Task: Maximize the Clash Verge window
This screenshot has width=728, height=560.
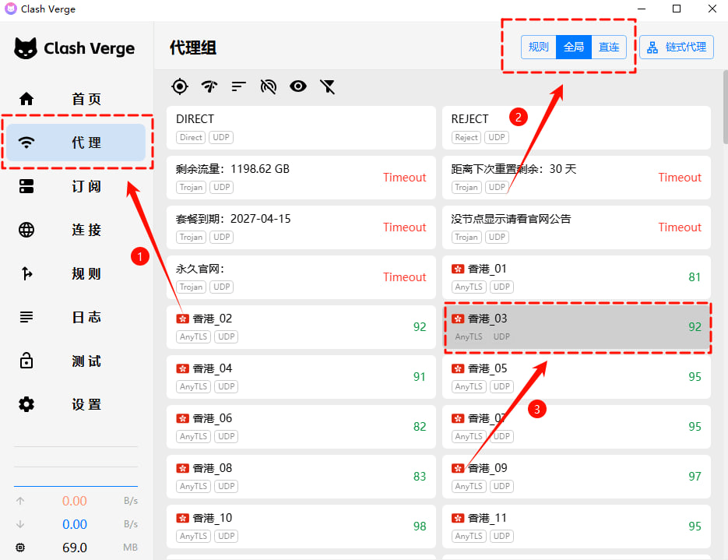Action: [677, 9]
